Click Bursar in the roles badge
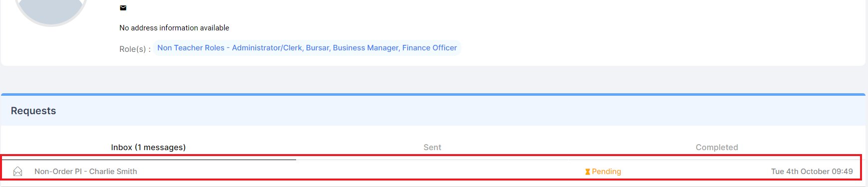Screen dimensions: 868x187 coord(317,48)
